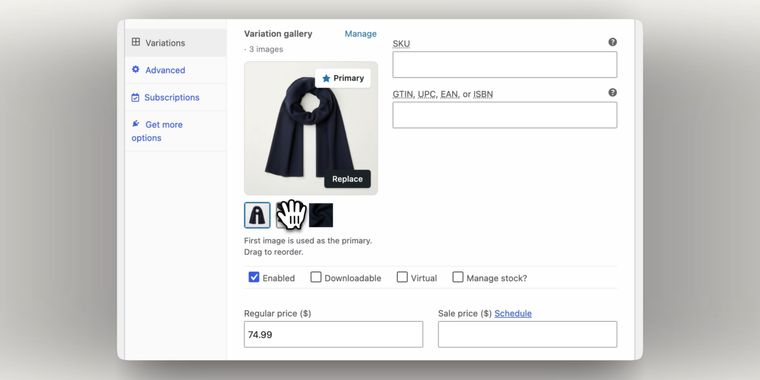Click the Primary star badge
This screenshot has height=380, width=760.
click(343, 78)
